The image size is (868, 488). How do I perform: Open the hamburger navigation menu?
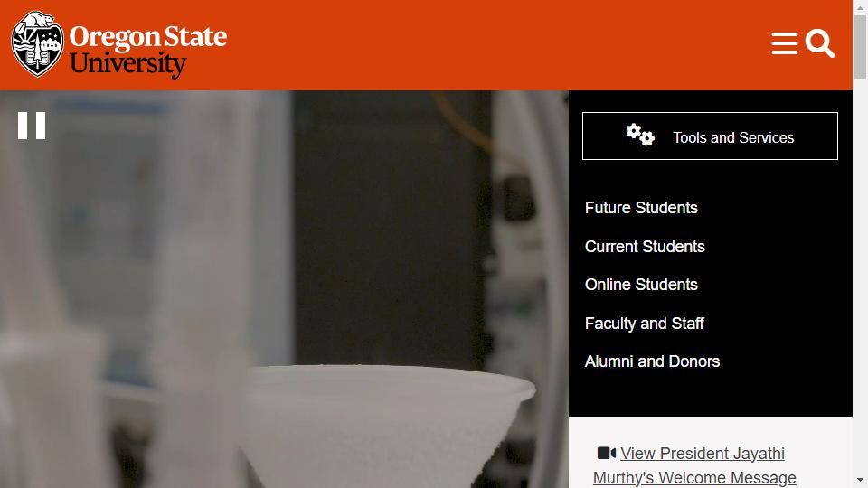click(784, 44)
